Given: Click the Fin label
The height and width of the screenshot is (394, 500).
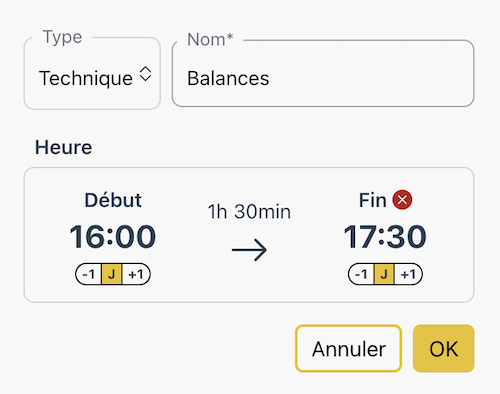Looking at the screenshot, I should 373,200.
